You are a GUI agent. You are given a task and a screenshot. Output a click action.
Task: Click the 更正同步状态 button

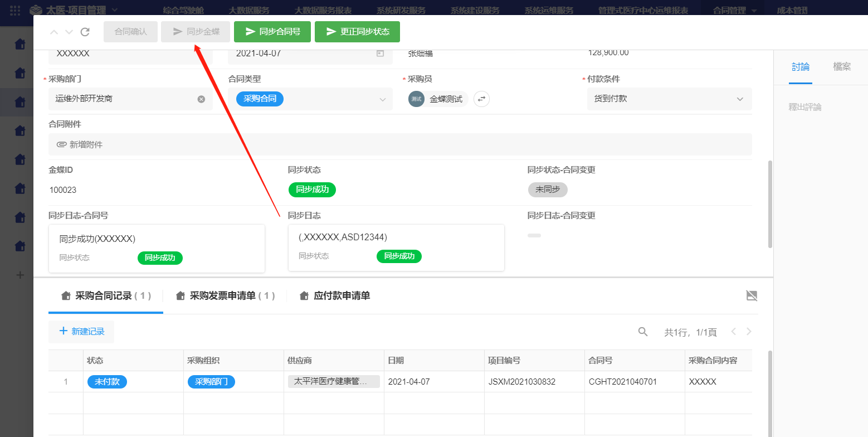(x=357, y=32)
